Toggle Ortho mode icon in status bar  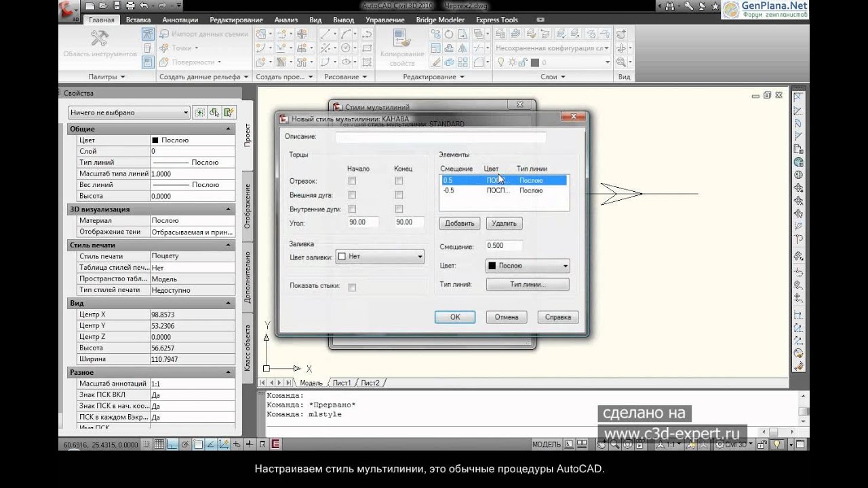coord(172,444)
